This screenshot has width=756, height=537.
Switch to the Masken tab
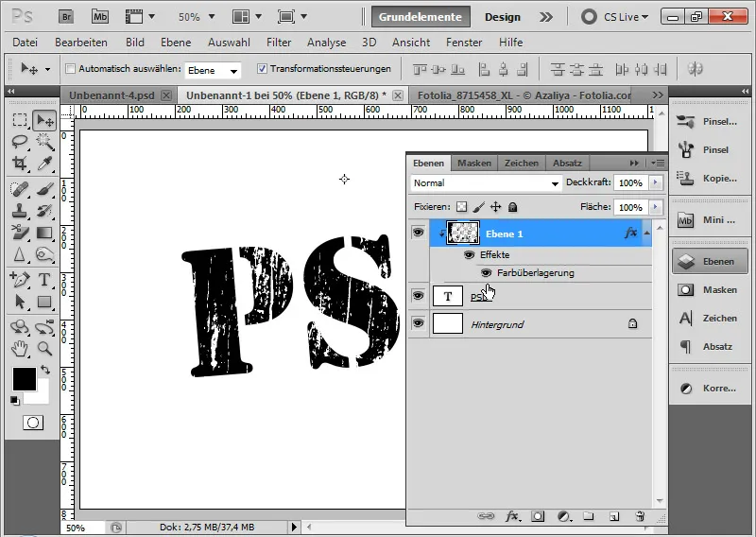(x=474, y=163)
